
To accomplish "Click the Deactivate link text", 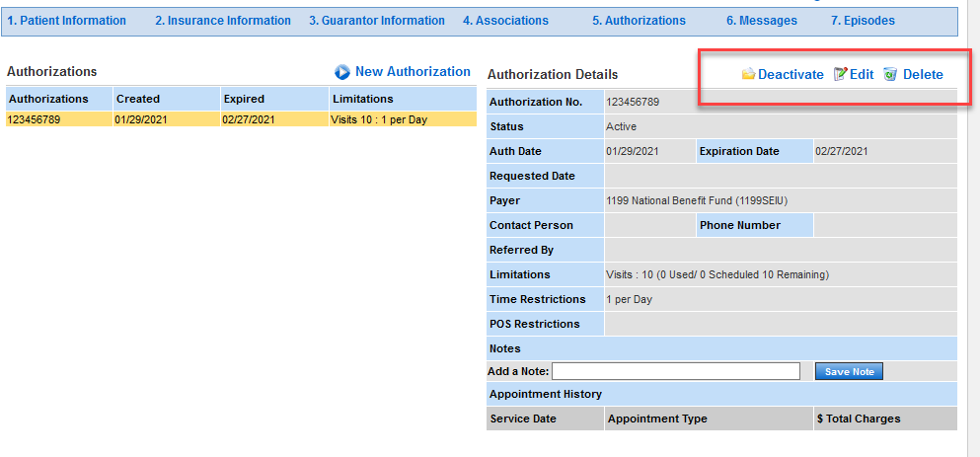I will tap(791, 74).
